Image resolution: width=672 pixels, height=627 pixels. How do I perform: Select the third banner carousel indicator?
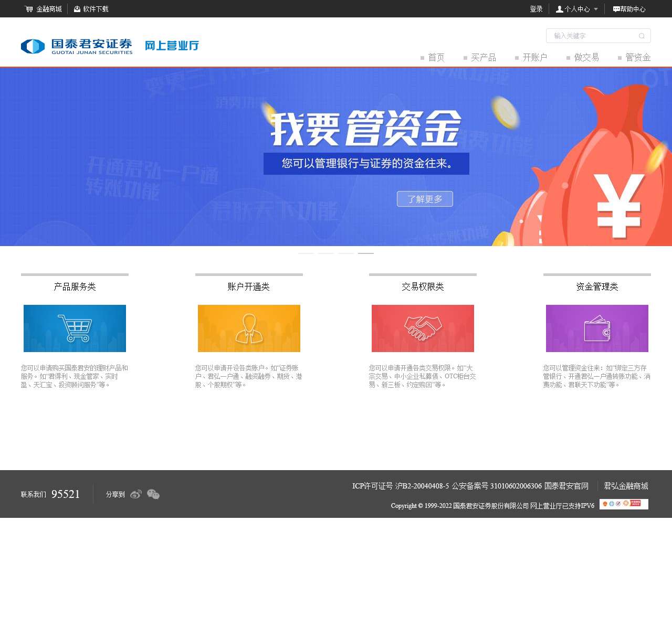[346, 253]
